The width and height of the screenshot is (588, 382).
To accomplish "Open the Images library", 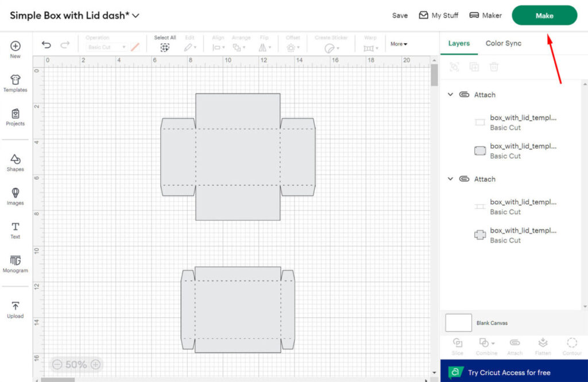I will (x=16, y=196).
